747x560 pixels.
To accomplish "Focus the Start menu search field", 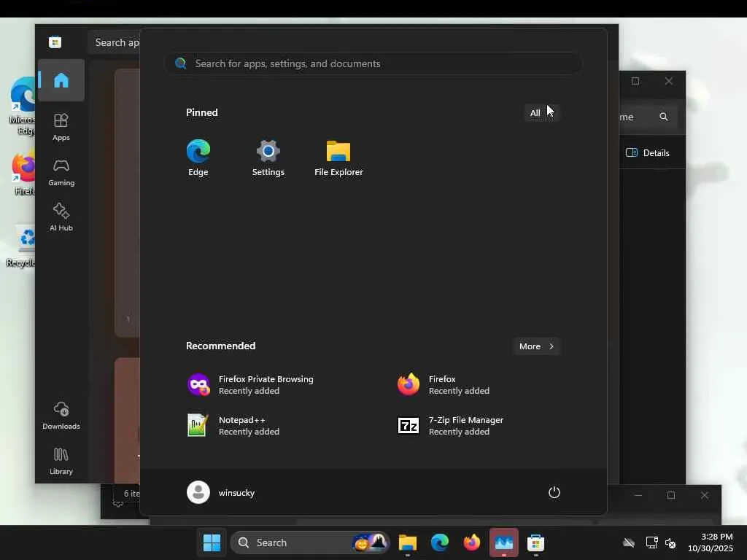I will tap(373, 63).
